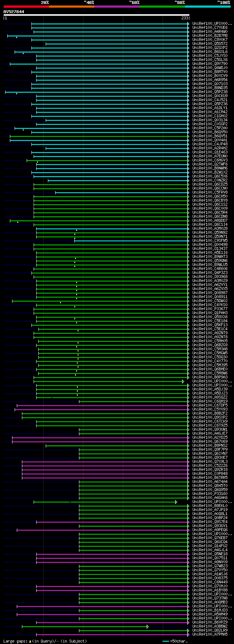Image resolution: width=234 pixels, height=644 pixels.
Task: Select hit label UniRef100_B8PNS2
Action: 210,446
